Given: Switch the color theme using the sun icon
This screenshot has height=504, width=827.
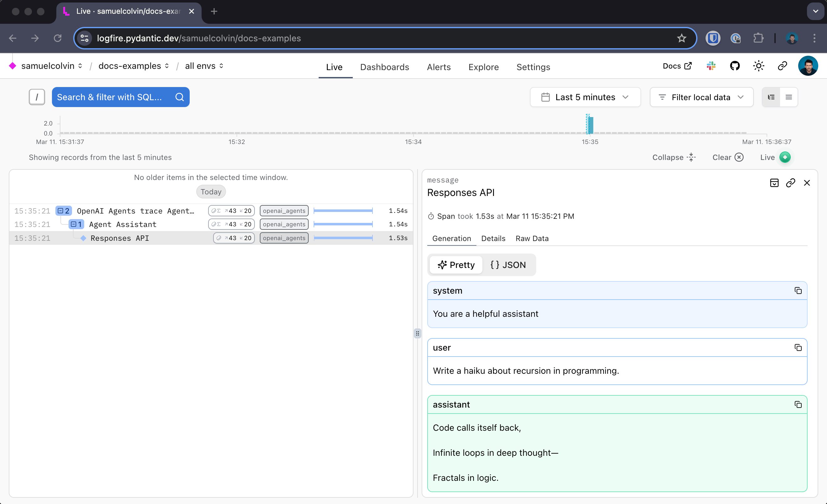Looking at the screenshot, I should tap(758, 66).
